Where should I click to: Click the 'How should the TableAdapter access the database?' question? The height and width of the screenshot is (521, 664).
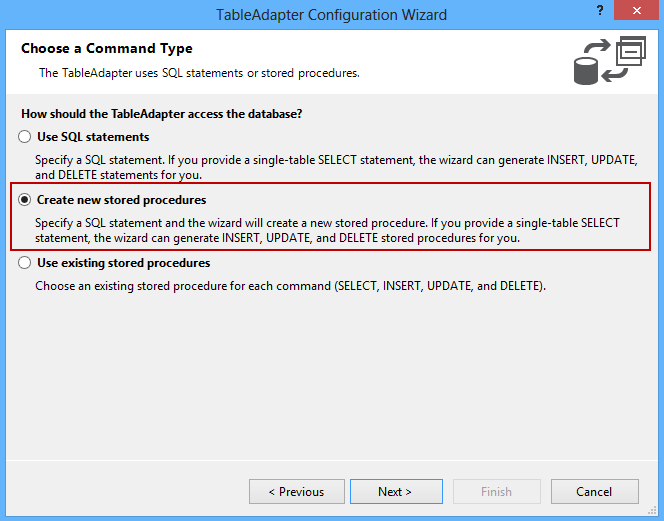(x=162, y=114)
